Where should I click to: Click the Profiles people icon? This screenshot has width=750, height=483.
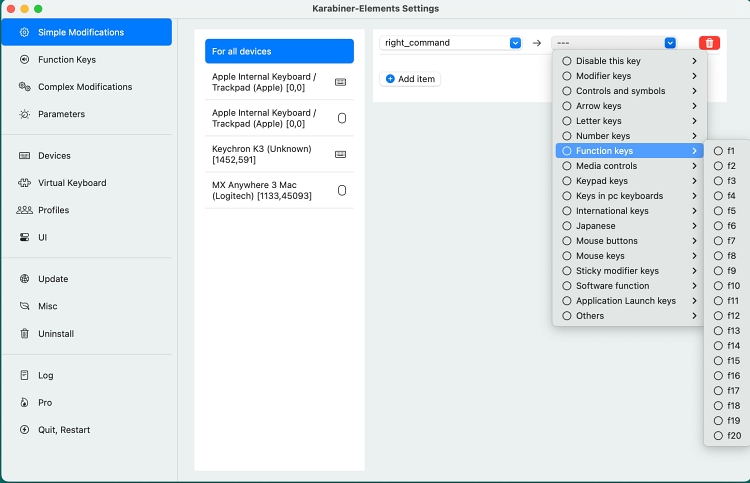[x=24, y=210]
